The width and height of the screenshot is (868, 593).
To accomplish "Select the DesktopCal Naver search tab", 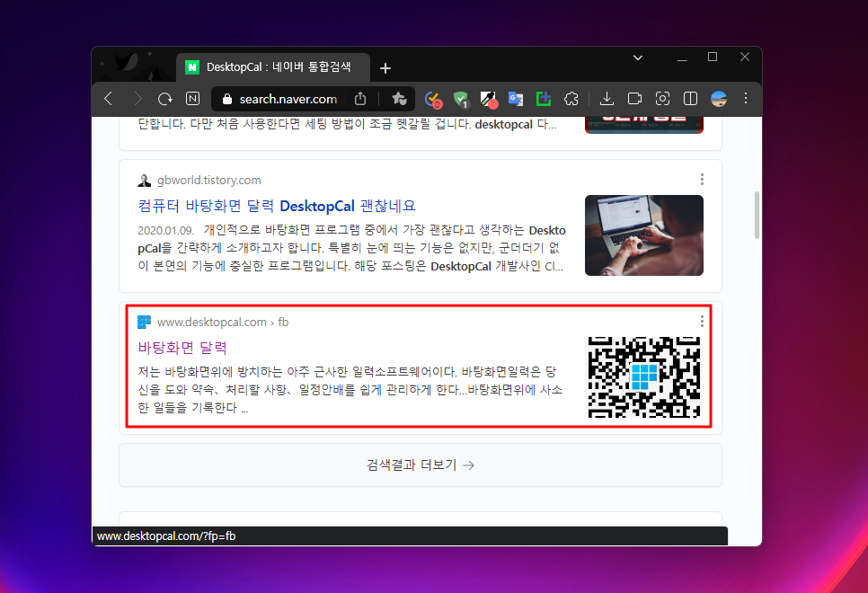I will point(273,67).
